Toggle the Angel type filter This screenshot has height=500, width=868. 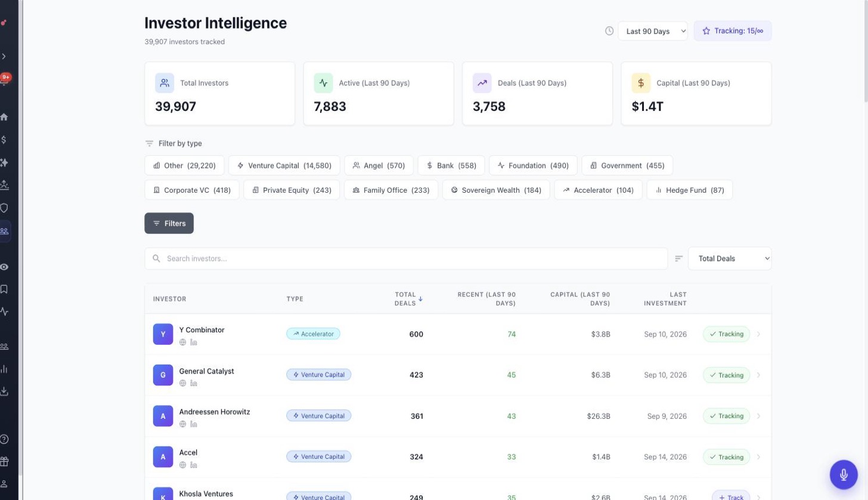point(379,165)
